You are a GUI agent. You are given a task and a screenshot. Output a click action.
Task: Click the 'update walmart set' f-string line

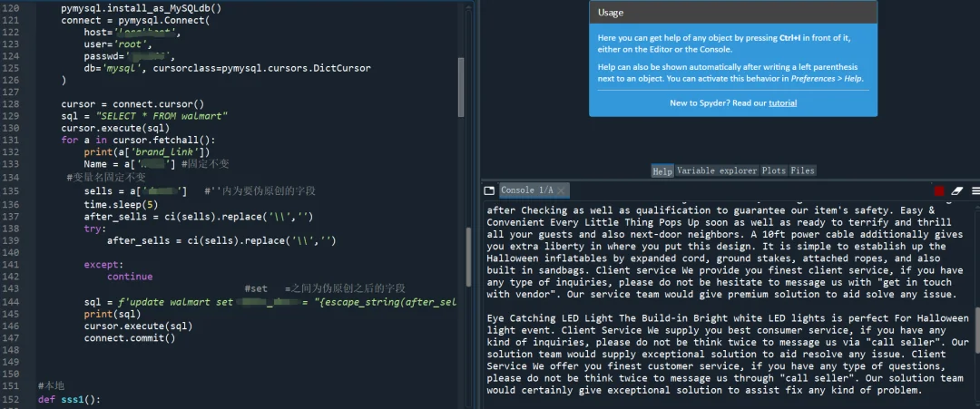click(x=270, y=302)
